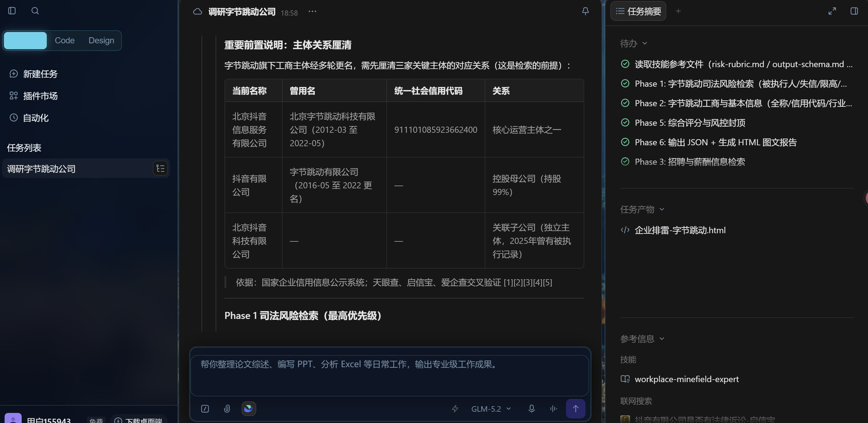The image size is (868, 423).
Task: Start voice input with microphone icon
Action: point(532,409)
